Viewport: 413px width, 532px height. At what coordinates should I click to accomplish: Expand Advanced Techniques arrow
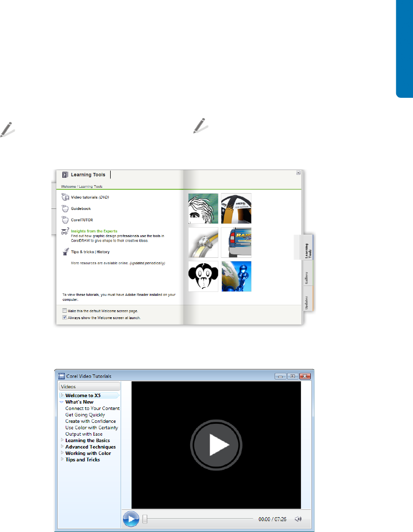(x=62, y=447)
